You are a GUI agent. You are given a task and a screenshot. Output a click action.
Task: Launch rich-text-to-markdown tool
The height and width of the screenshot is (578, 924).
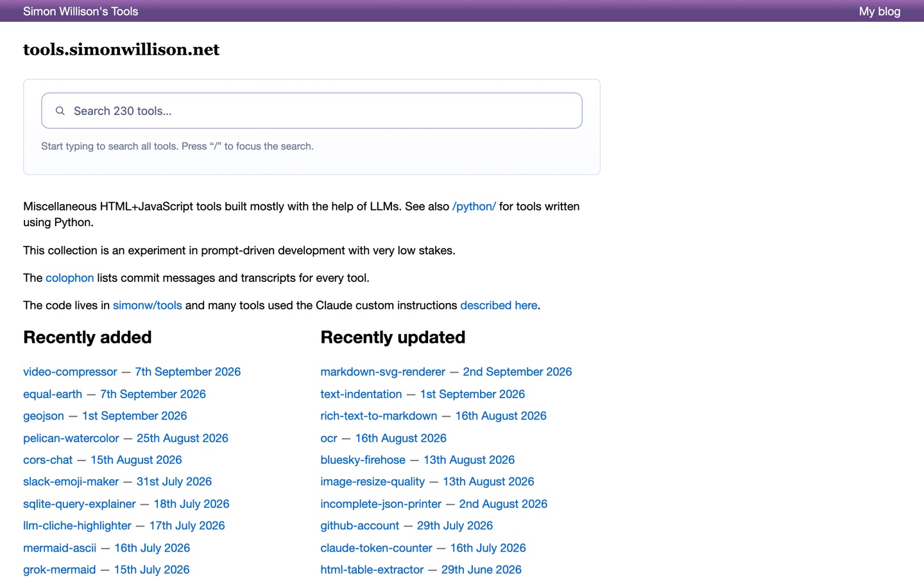[x=379, y=416]
